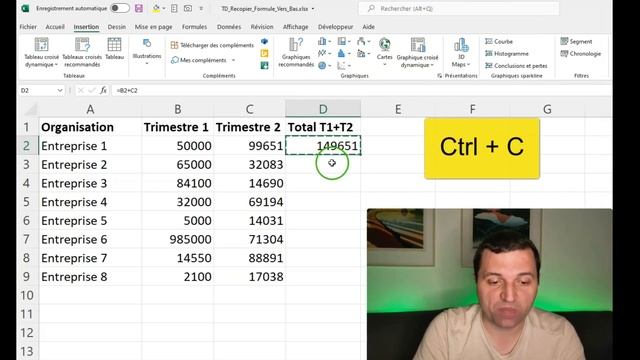Select the Trimestre 1 header cell
Image resolution: width=640 pixels, height=360 pixels.
(x=178, y=127)
